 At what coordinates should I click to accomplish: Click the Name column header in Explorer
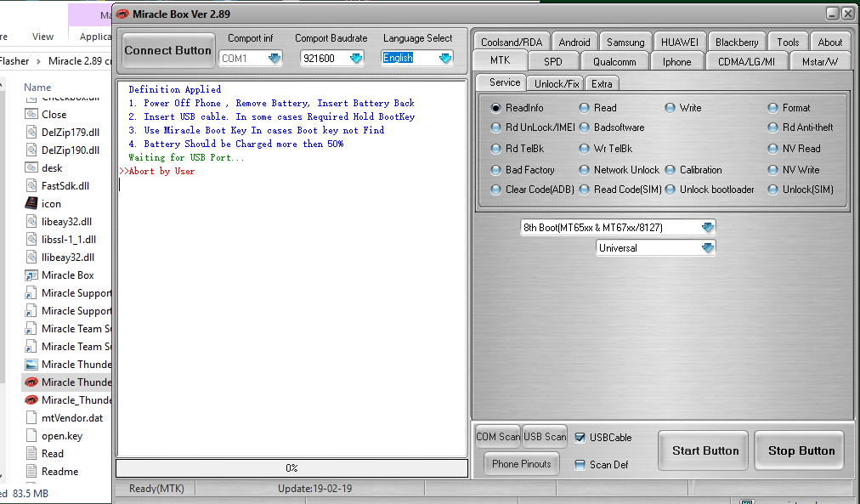coord(37,88)
